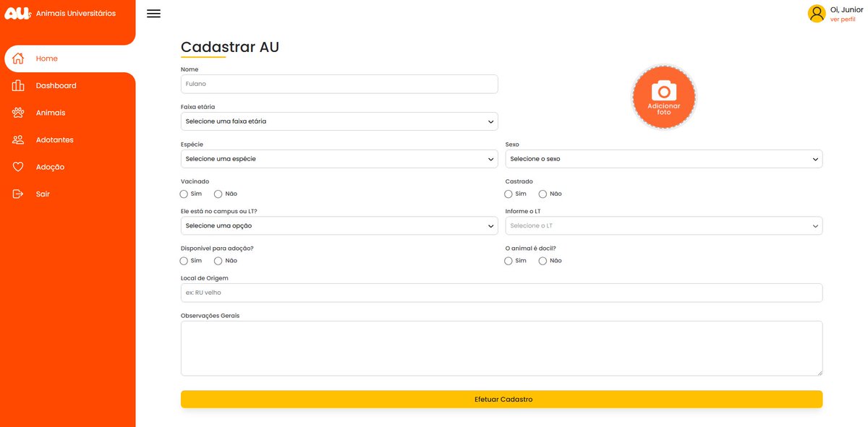Select Sim for Castrado
Screen dimensions: 868x427
tap(509, 194)
